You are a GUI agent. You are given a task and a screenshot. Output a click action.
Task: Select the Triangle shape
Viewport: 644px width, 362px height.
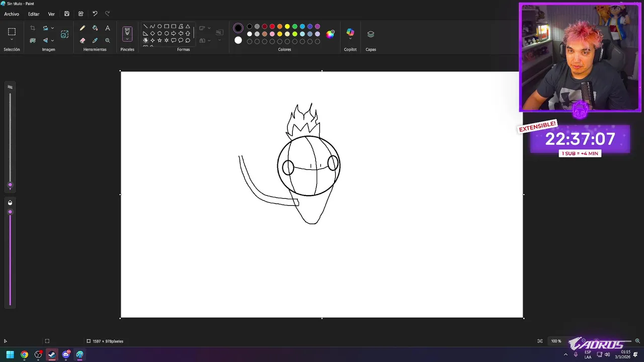(x=188, y=27)
